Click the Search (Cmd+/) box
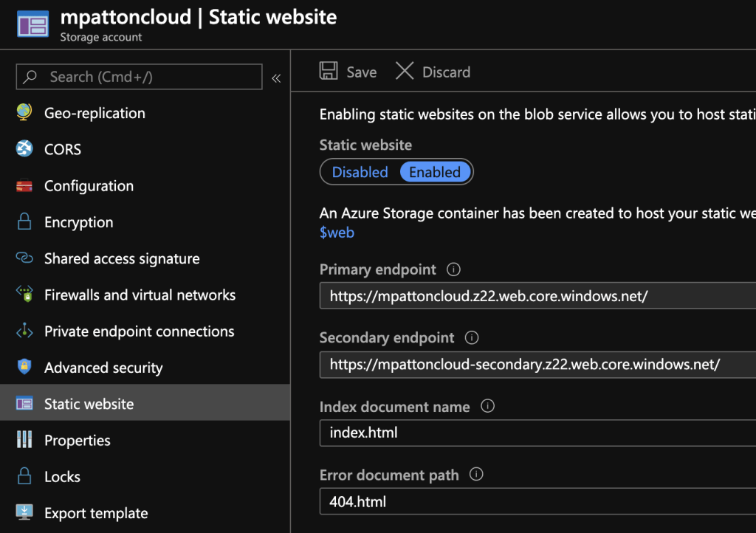The width and height of the screenshot is (756, 533). pyautogui.click(x=139, y=77)
